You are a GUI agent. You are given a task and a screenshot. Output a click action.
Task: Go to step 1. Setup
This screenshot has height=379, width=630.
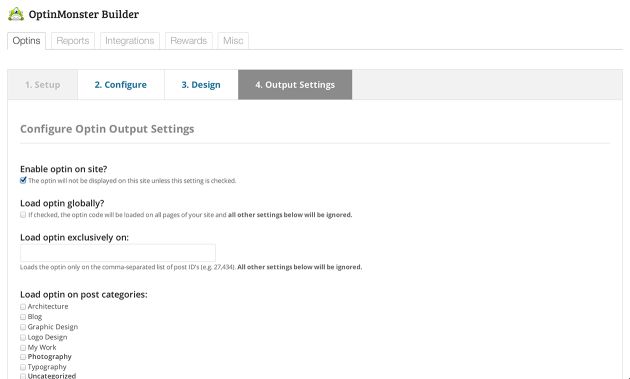point(43,85)
